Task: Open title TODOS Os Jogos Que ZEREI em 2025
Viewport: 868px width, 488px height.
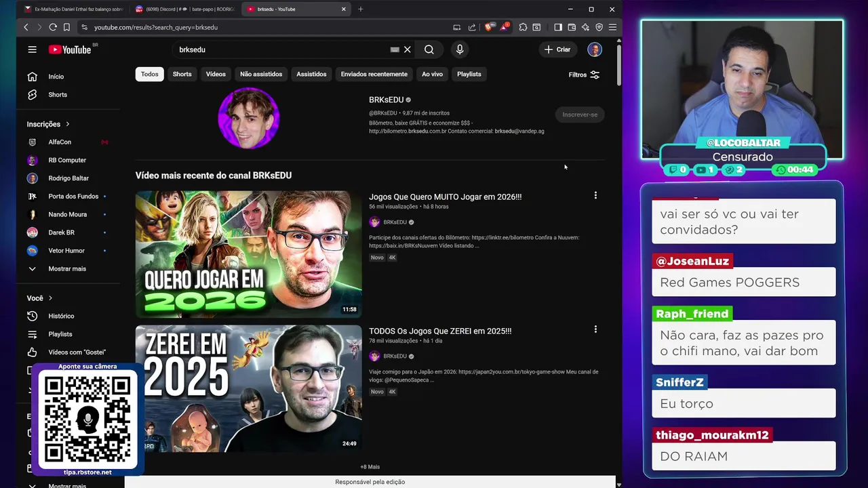Action: click(x=440, y=331)
